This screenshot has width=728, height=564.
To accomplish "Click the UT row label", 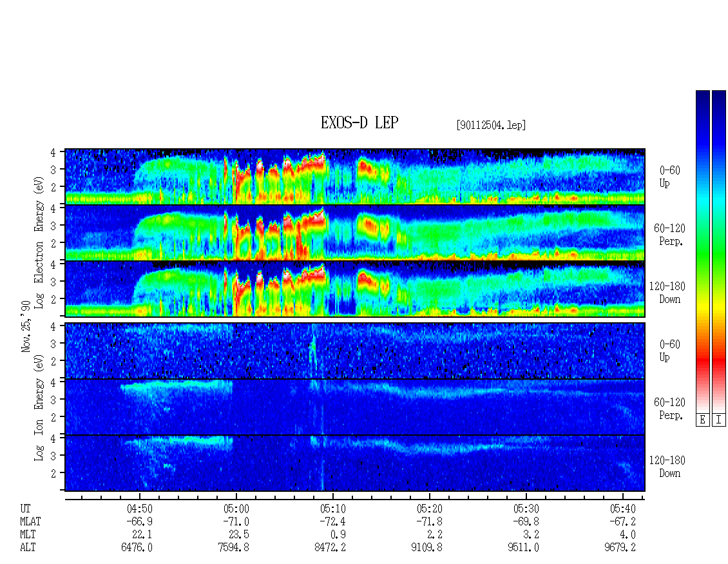I will 25,509.
